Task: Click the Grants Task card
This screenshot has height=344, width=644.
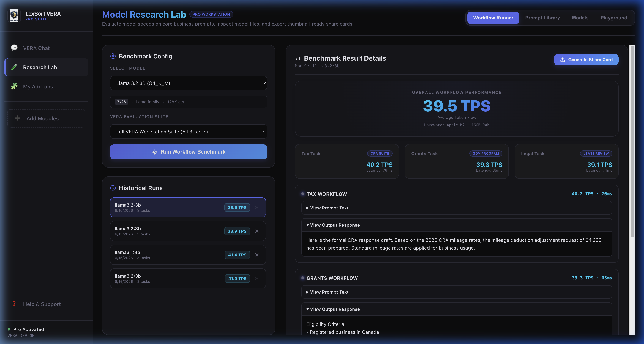Action: point(457,161)
